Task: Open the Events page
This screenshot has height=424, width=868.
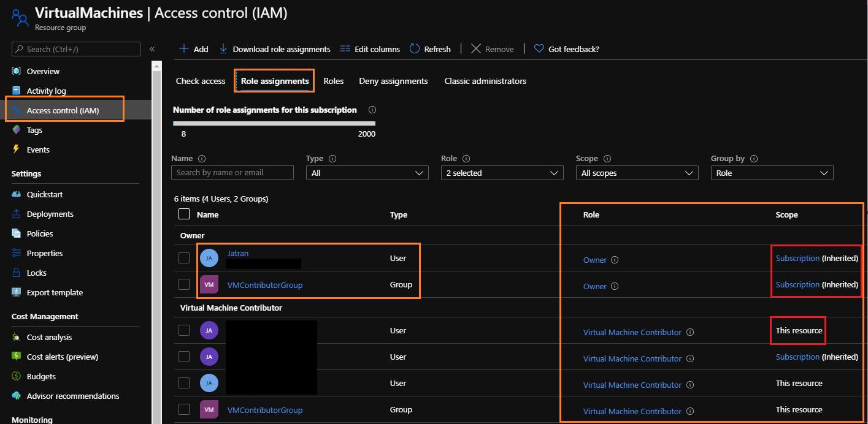Action: click(38, 150)
